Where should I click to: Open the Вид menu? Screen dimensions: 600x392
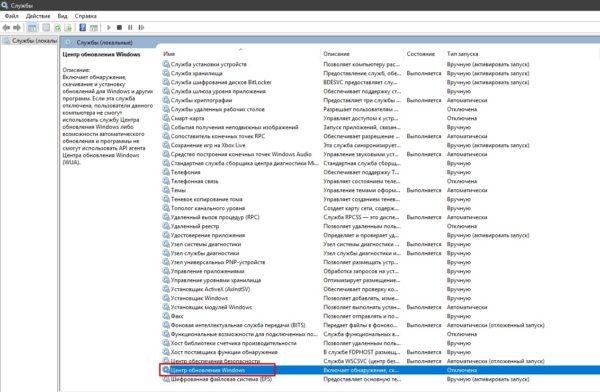[x=62, y=16]
